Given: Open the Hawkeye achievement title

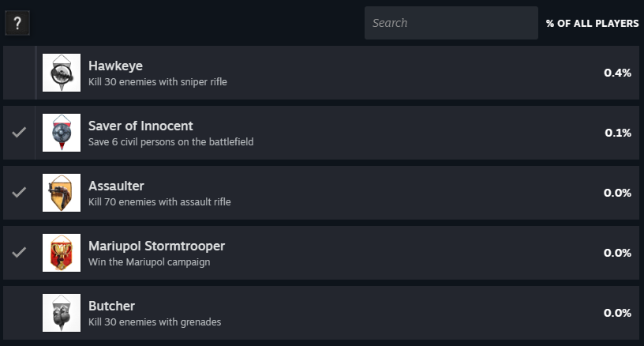Looking at the screenshot, I should click(x=115, y=66).
